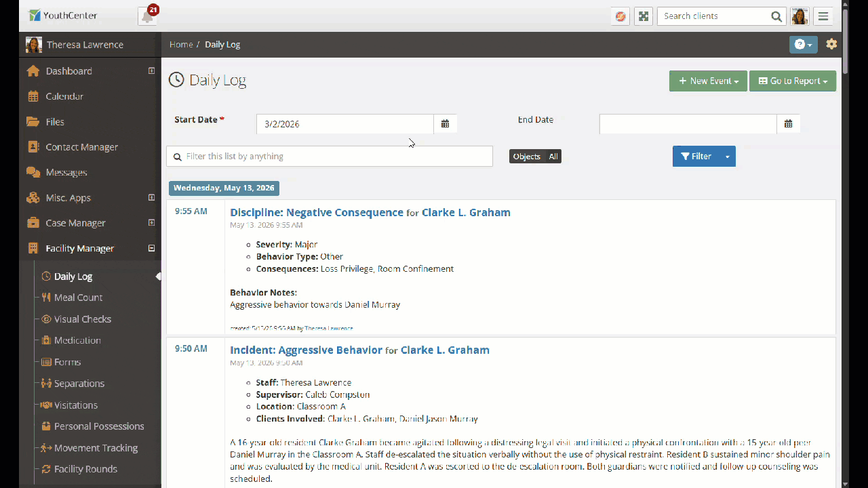This screenshot has width=868, height=488.
Task: Expand the Misc. Apps section
Action: pyautogui.click(x=152, y=198)
